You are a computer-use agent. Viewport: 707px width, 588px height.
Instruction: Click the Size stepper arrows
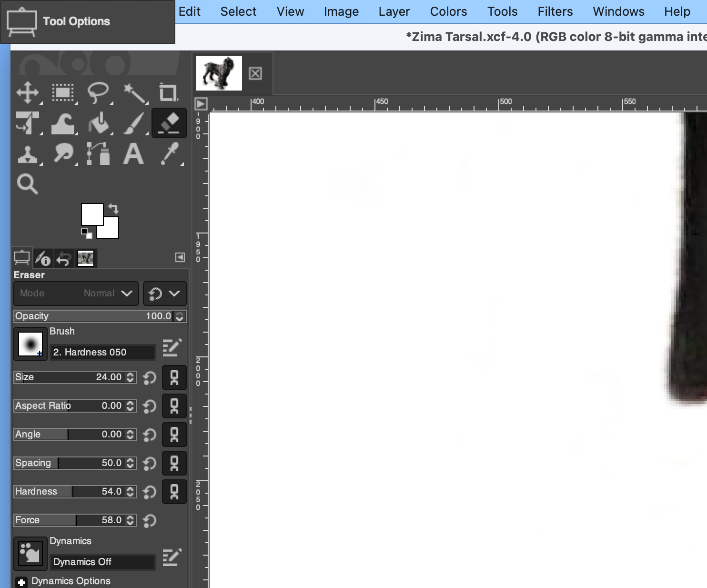(x=131, y=377)
